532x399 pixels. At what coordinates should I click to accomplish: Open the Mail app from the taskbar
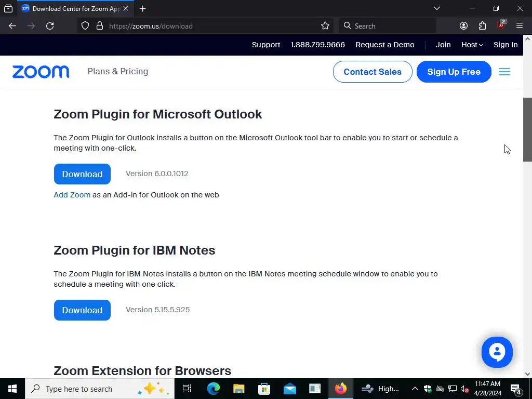[289, 389]
